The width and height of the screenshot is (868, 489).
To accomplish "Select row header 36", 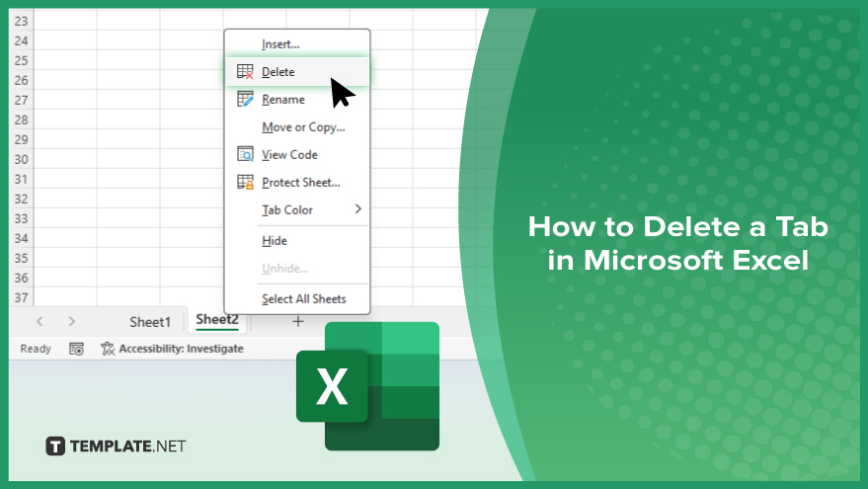I will pyautogui.click(x=21, y=278).
